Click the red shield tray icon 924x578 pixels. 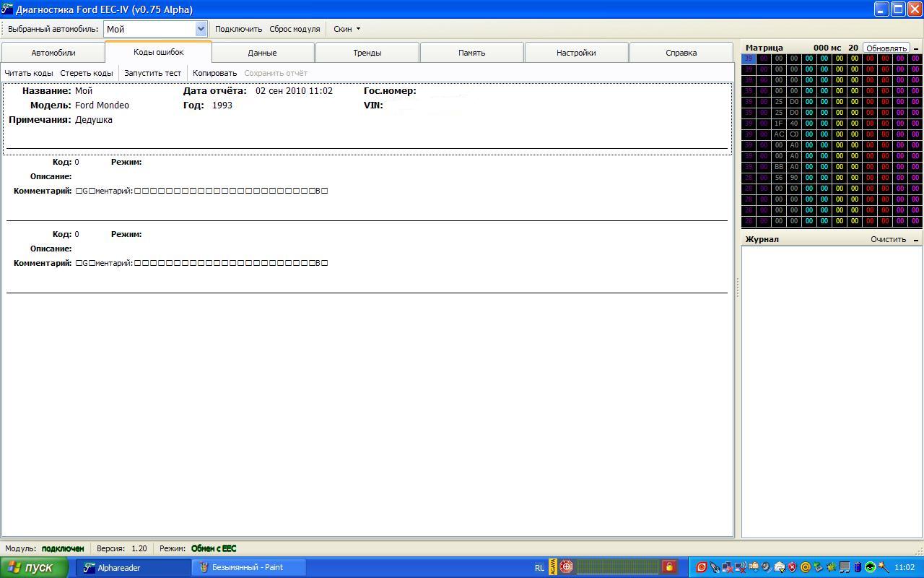pyautogui.click(x=792, y=568)
